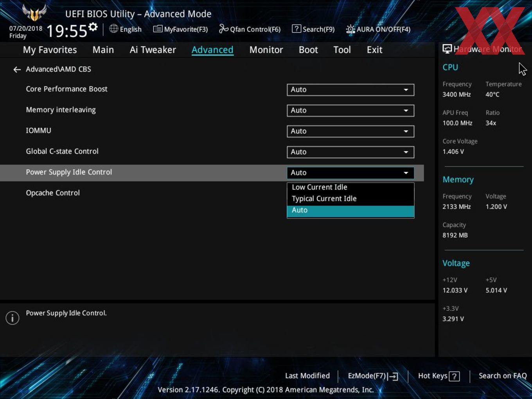Click Last Modified button

pos(307,376)
